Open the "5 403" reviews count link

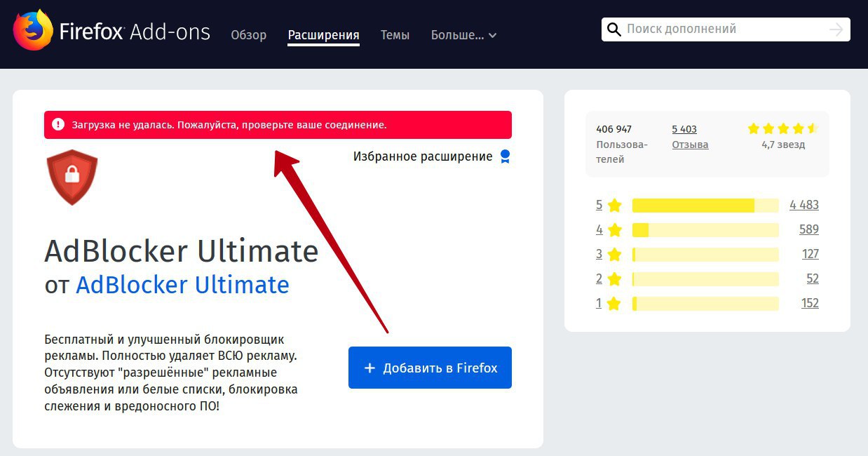click(x=684, y=129)
